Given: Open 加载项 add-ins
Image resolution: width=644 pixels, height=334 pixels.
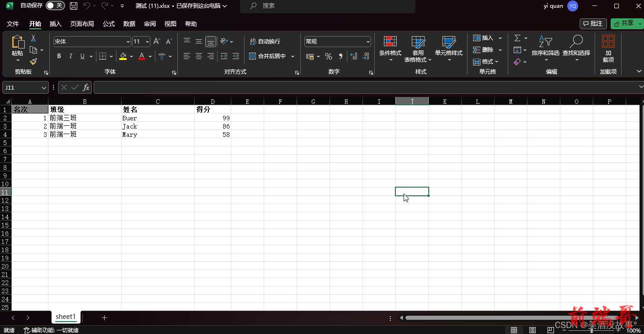Looking at the screenshot, I should [x=608, y=49].
